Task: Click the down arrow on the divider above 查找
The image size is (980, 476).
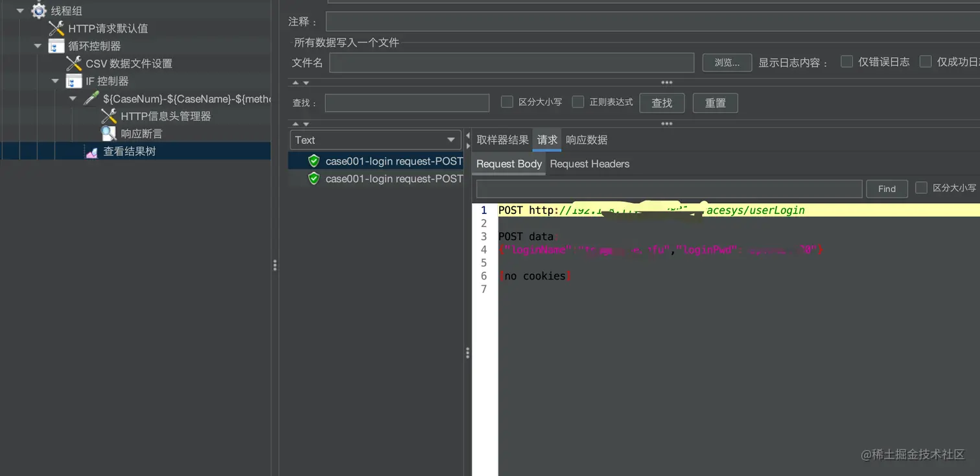Action: [x=306, y=83]
